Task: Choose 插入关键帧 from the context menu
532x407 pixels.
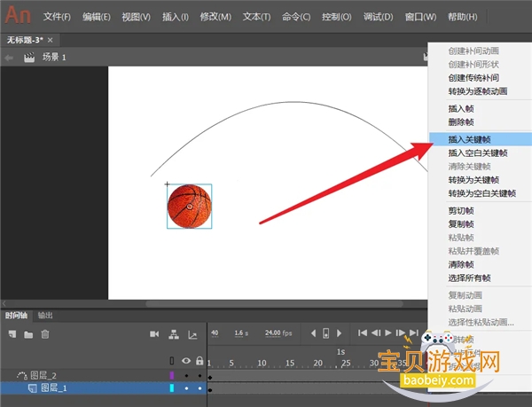Action: (481, 139)
